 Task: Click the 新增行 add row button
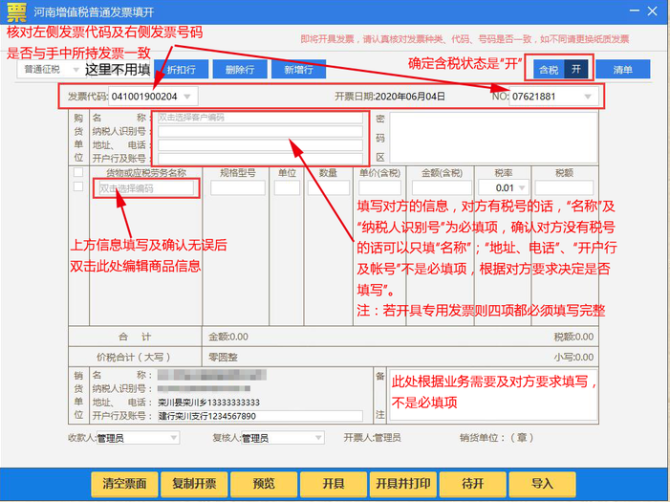(299, 69)
